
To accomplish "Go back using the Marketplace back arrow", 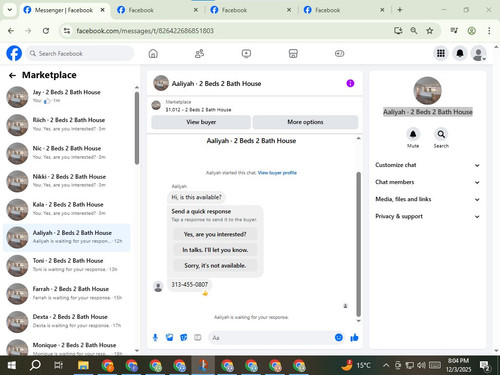I will click(x=12, y=76).
